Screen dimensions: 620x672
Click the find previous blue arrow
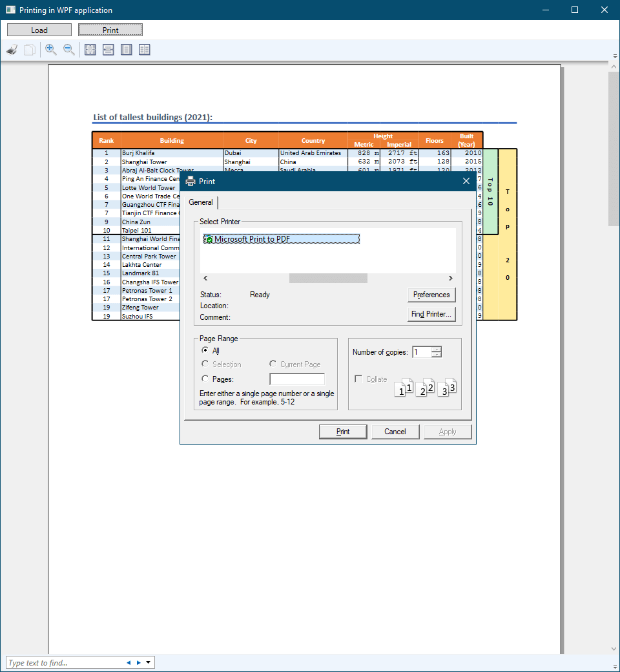click(x=129, y=662)
